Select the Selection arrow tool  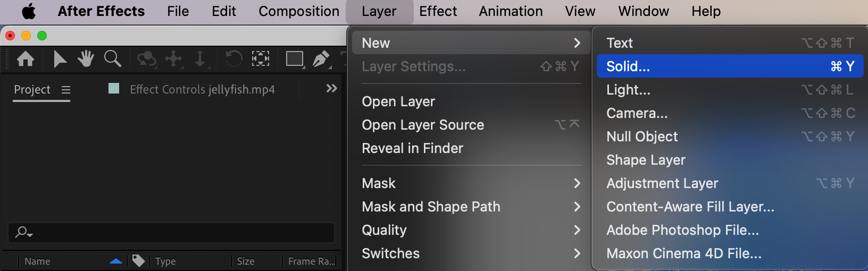tap(60, 58)
